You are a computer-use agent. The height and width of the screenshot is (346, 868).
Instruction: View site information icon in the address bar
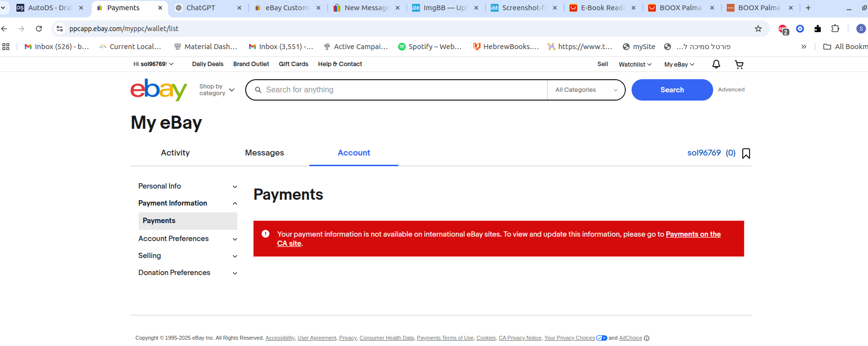[60, 29]
